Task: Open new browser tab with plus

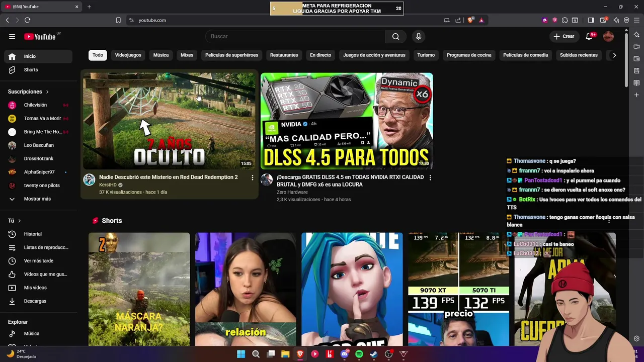Action: click(89, 7)
